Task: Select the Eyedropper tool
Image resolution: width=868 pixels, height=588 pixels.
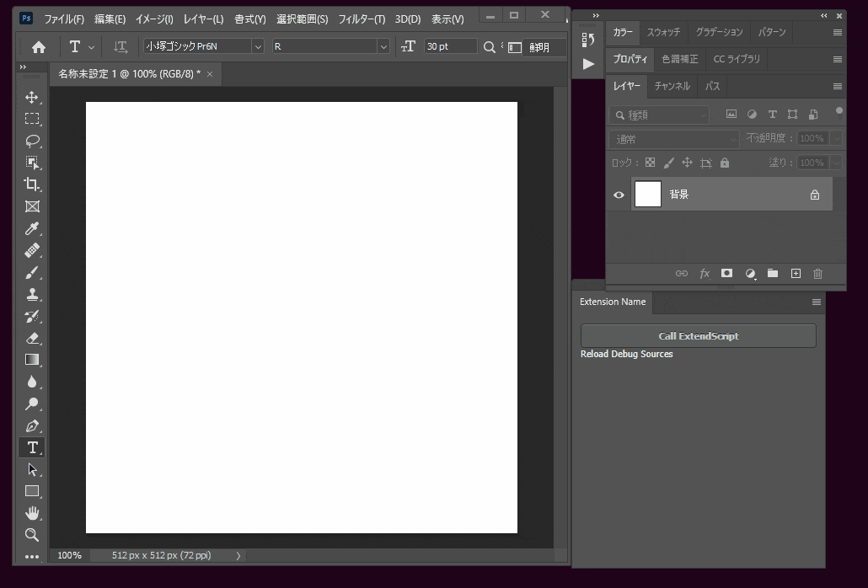Action: [x=32, y=228]
